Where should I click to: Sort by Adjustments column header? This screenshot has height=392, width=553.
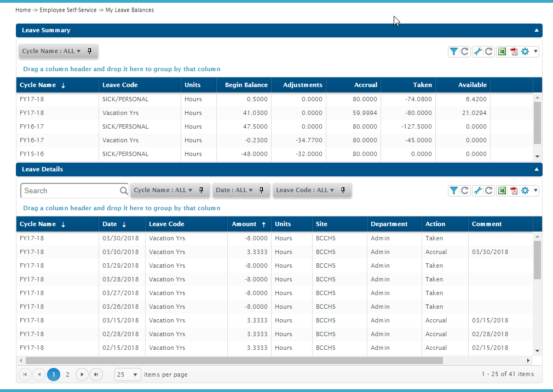point(298,85)
